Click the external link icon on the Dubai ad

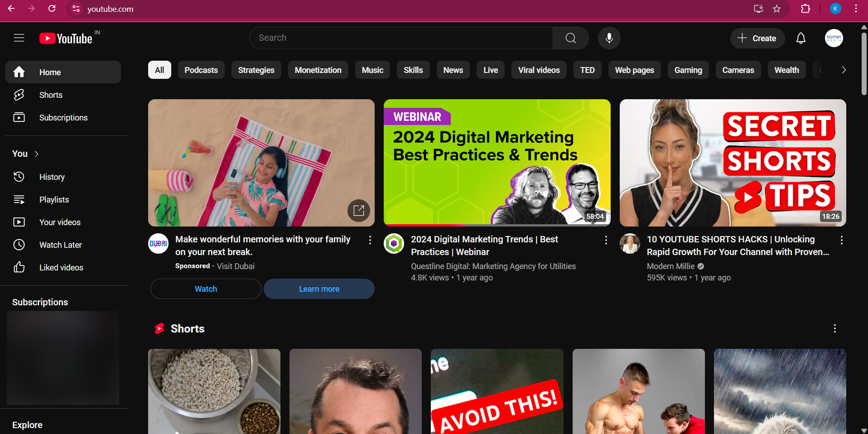pyautogui.click(x=359, y=211)
